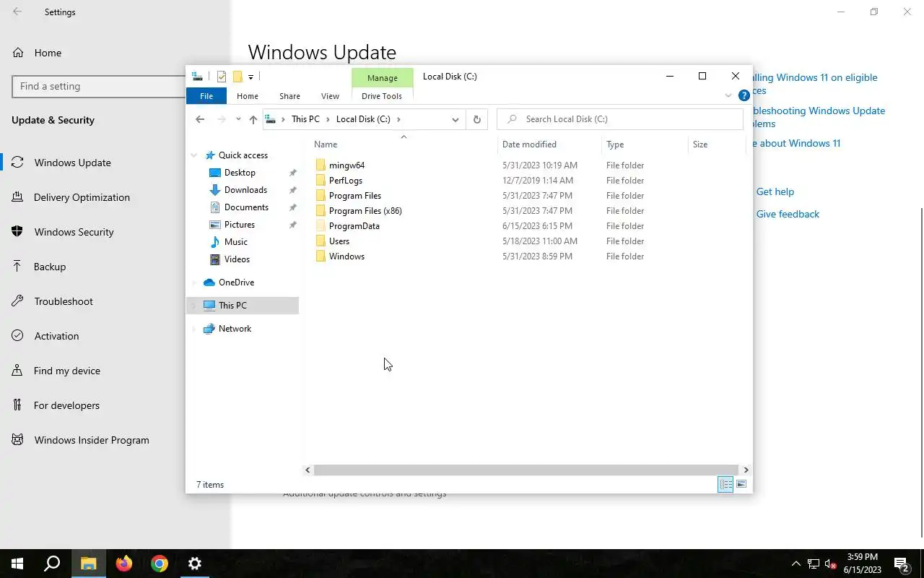Open Pictures in Quick access
The width and height of the screenshot is (924, 578).
[x=239, y=225]
